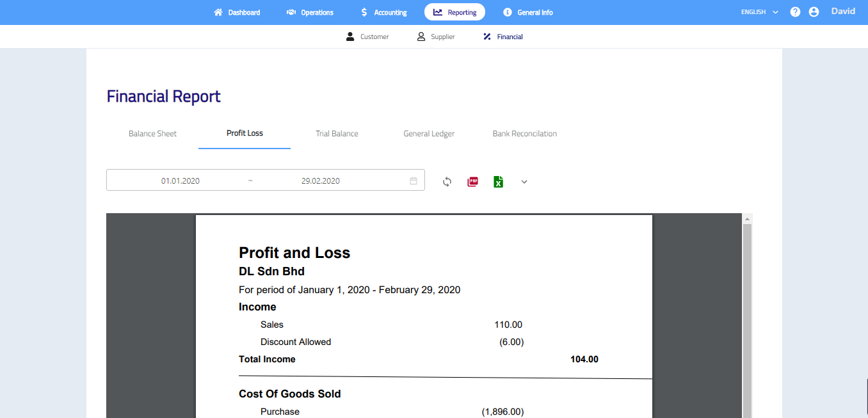This screenshot has width=868, height=418.
Task: Open Dashboard from the top navigation
Action: tap(237, 12)
